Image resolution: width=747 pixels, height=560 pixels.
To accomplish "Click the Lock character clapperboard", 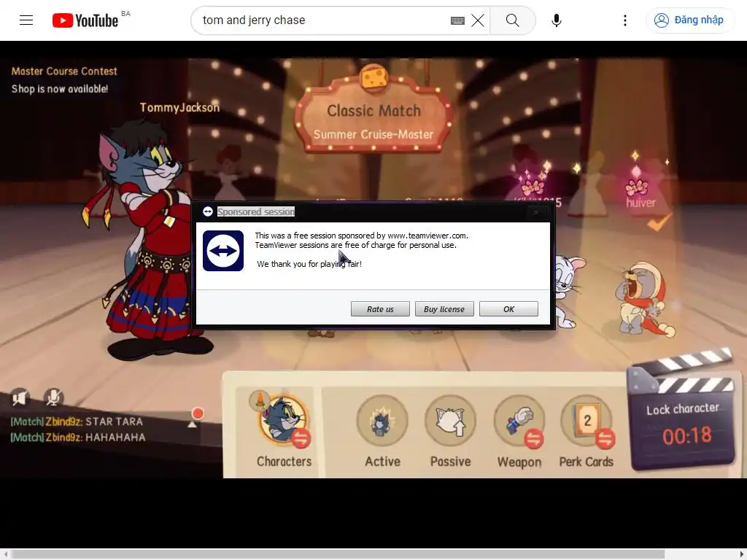I will [x=682, y=410].
